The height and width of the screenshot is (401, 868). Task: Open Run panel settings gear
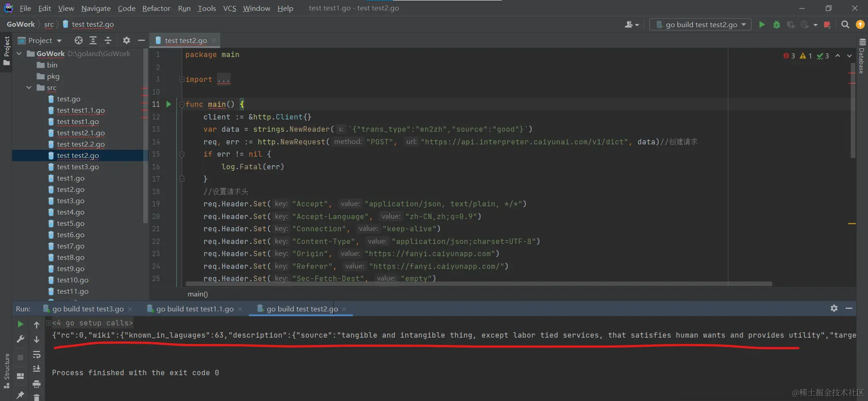(x=834, y=308)
